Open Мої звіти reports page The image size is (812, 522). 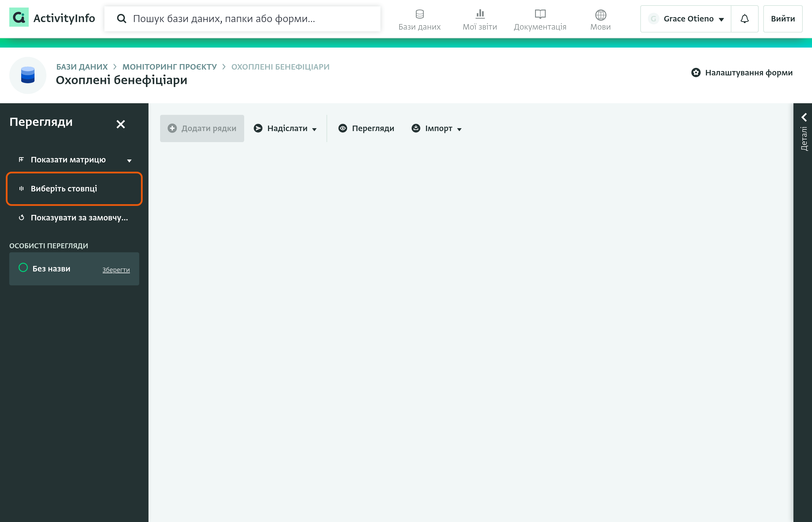480,20
